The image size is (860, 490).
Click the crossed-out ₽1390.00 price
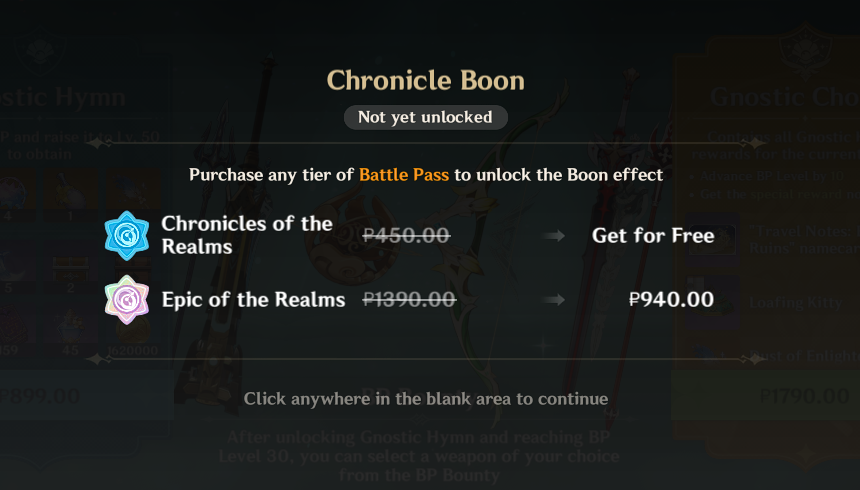[409, 299]
